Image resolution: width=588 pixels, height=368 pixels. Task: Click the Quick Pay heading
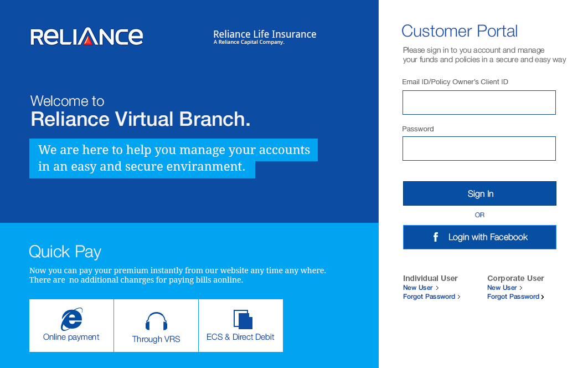(x=65, y=252)
